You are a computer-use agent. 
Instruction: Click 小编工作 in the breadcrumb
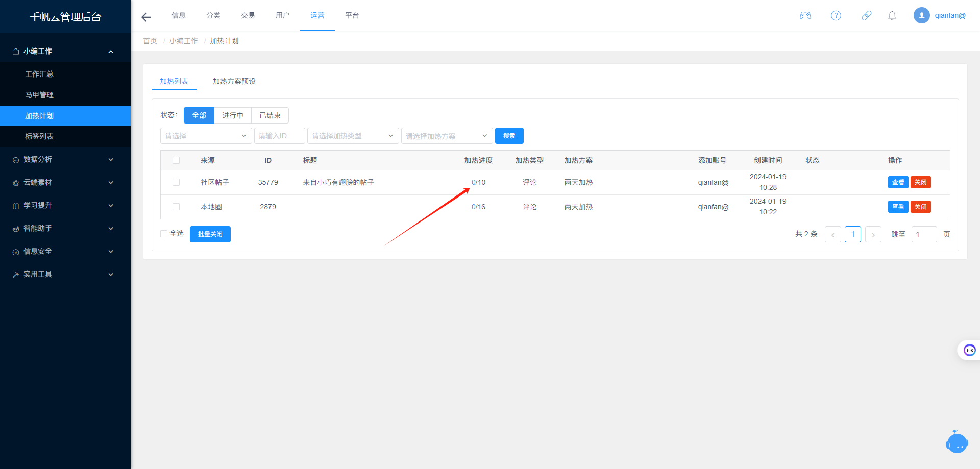[x=184, y=41]
